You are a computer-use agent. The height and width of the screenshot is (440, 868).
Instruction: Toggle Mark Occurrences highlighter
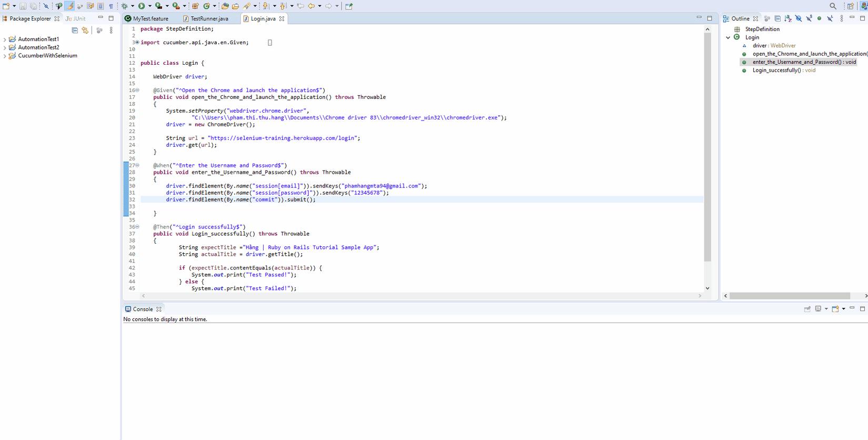pos(69,6)
